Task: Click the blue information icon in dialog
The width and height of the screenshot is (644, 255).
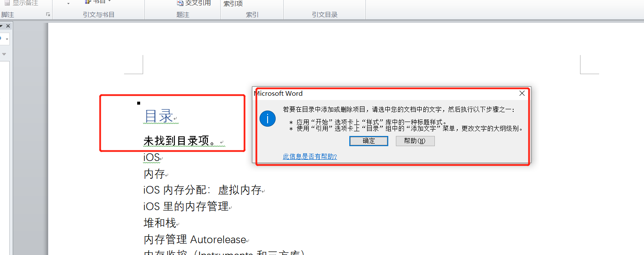Action: [x=268, y=119]
